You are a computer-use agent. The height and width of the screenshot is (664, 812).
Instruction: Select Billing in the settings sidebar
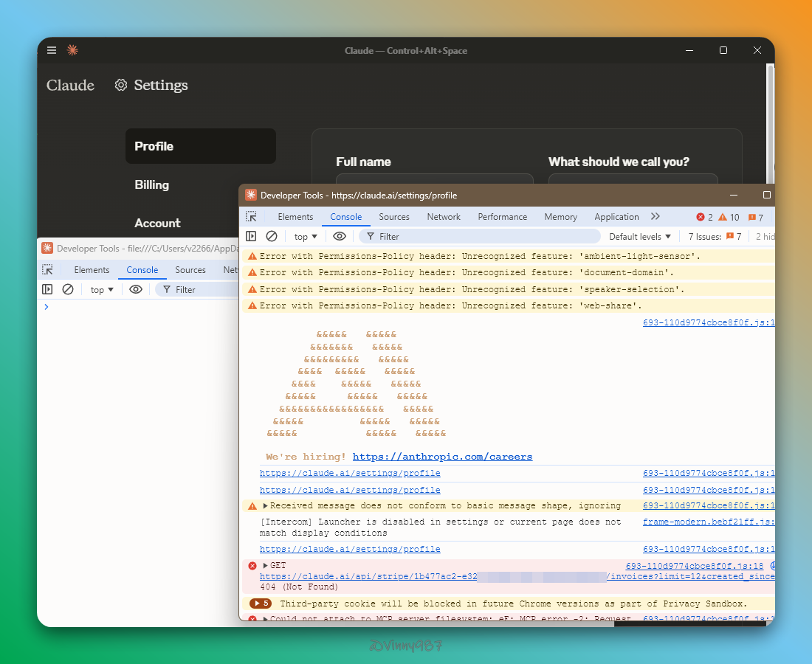point(152,184)
